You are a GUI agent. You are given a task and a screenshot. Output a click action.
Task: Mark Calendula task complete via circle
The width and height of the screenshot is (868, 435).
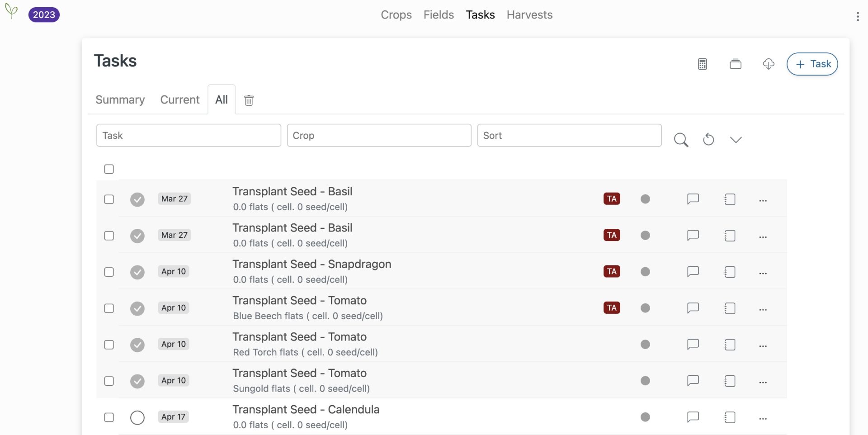137,417
